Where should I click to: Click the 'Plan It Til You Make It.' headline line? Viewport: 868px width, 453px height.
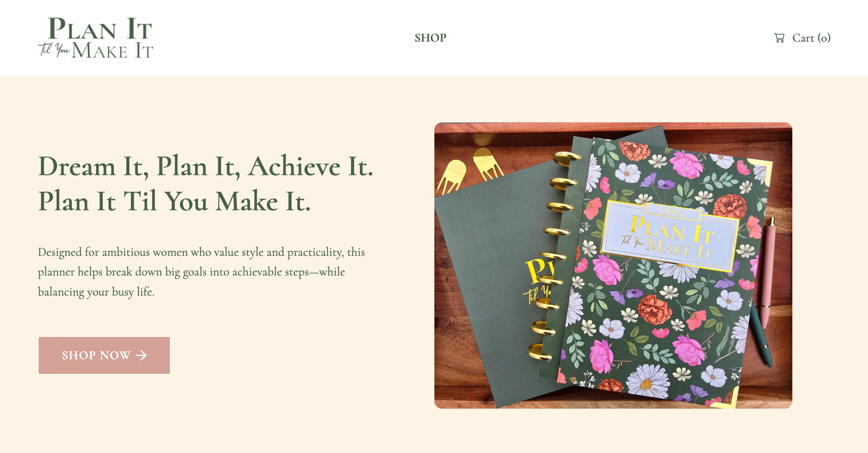tap(174, 201)
